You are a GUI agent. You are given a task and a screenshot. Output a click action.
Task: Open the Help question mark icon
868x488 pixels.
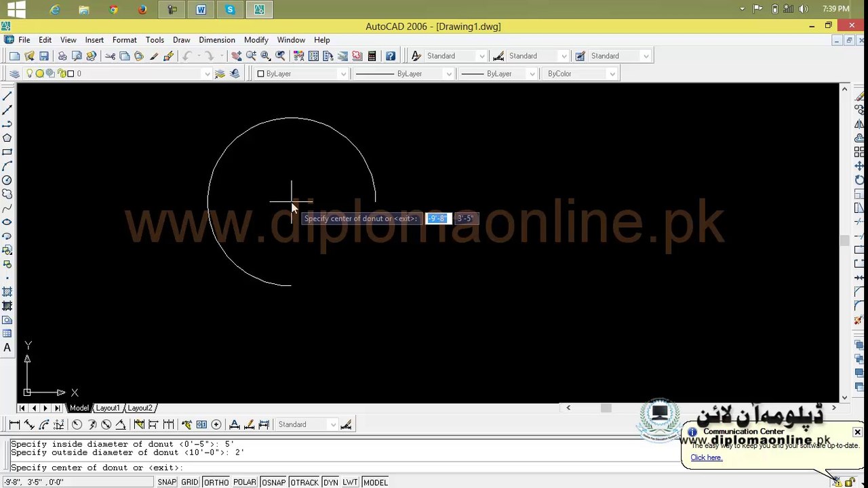pyautogui.click(x=391, y=56)
